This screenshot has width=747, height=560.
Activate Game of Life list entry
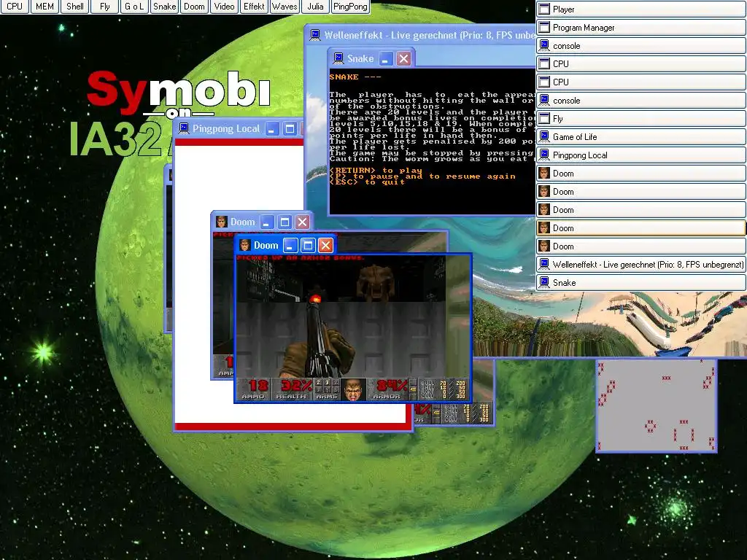[640, 136]
